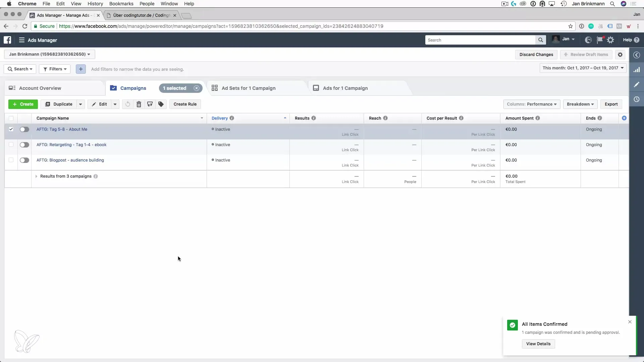This screenshot has width=644, height=362.
Task: Click the revert changes icon in toolbar
Action: coord(128,104)
